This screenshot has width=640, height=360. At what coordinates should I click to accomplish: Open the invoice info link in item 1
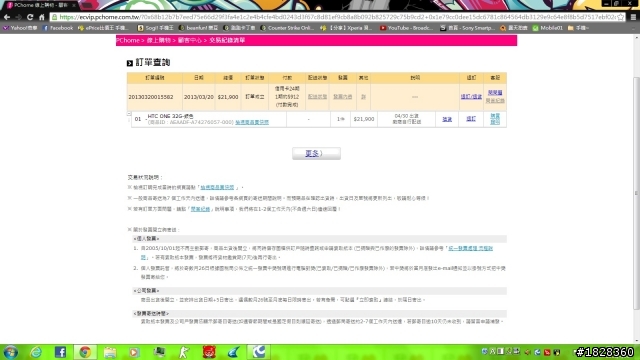coord(470,248)
